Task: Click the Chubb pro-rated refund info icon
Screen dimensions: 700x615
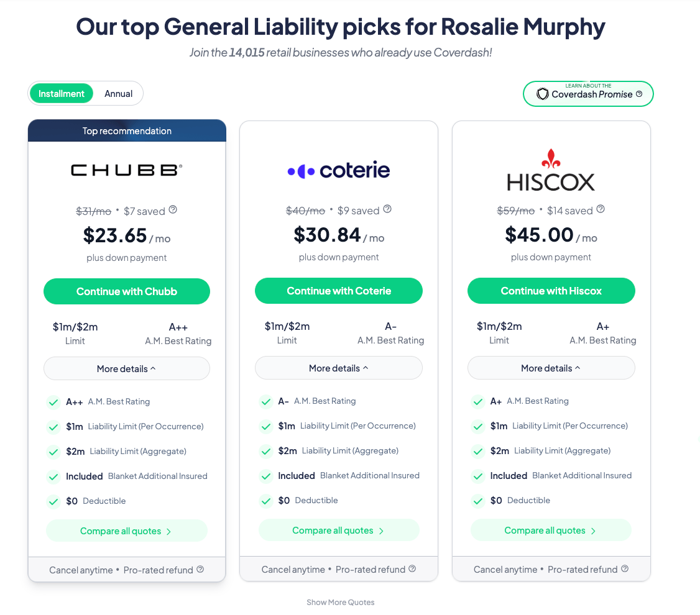Action: click(200, 569)
